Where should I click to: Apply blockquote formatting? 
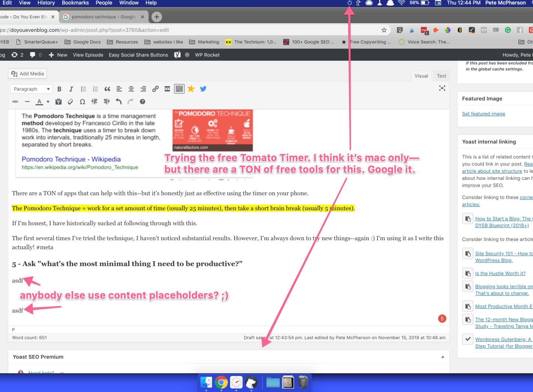(107, 89)
